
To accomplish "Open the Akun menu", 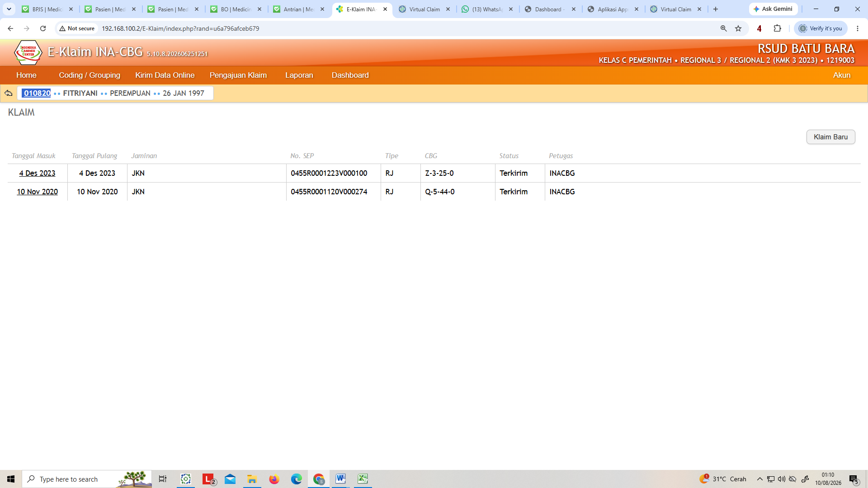I will (842, 75).
